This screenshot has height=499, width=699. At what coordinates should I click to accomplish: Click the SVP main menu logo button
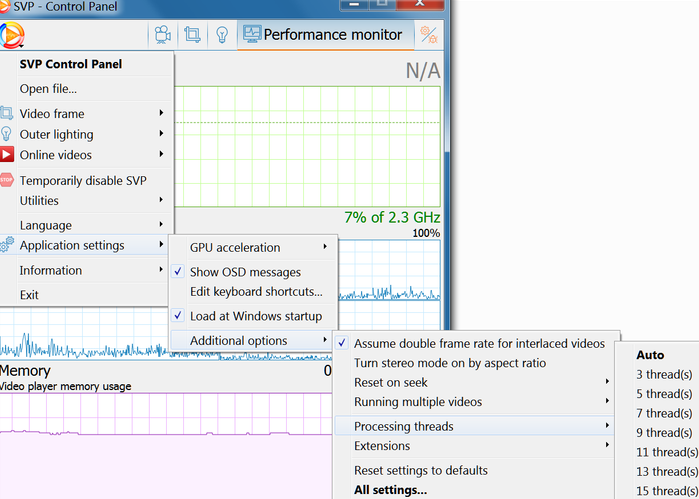12,35
